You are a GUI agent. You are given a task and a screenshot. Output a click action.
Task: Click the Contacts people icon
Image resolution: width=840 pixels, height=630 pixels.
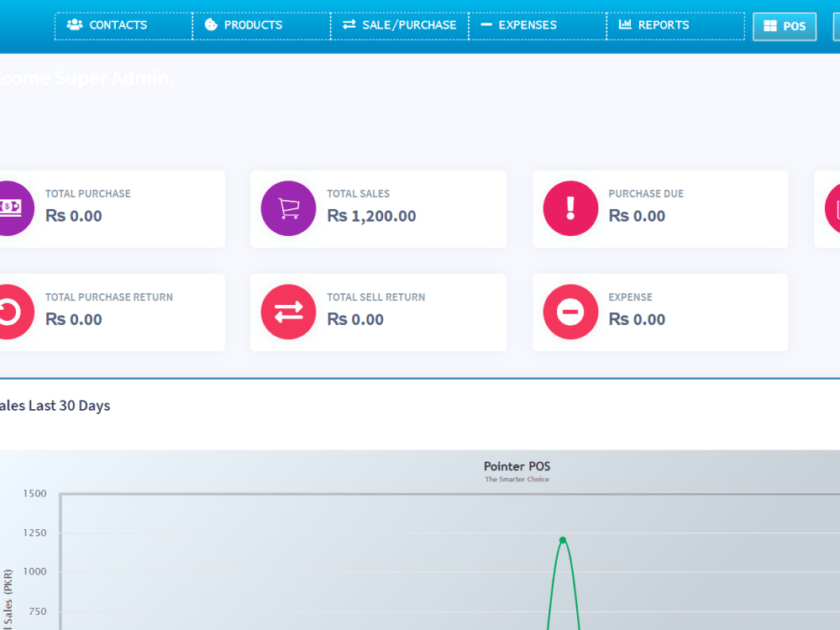click(75, 24)
